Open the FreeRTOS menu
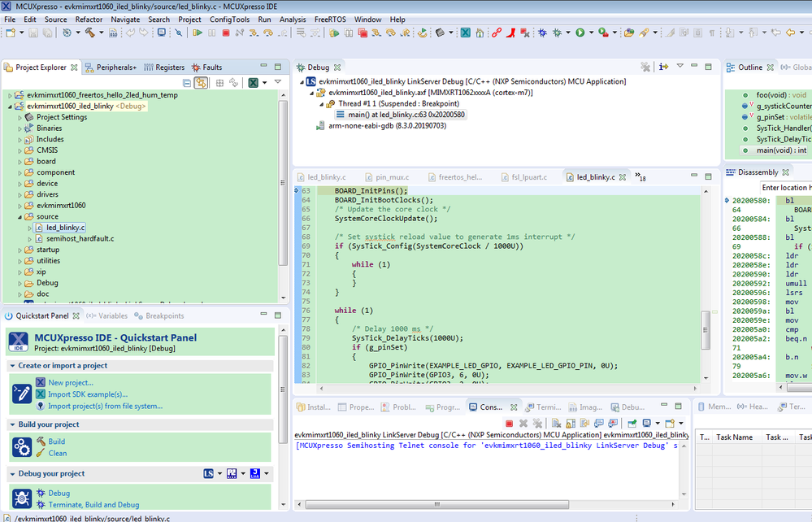This screenshot has width=812, height=522. coord(330,20)
